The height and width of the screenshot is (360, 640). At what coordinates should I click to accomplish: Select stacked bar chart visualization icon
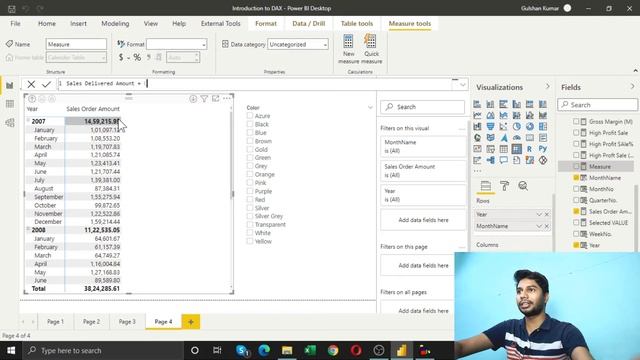point(477,104)
